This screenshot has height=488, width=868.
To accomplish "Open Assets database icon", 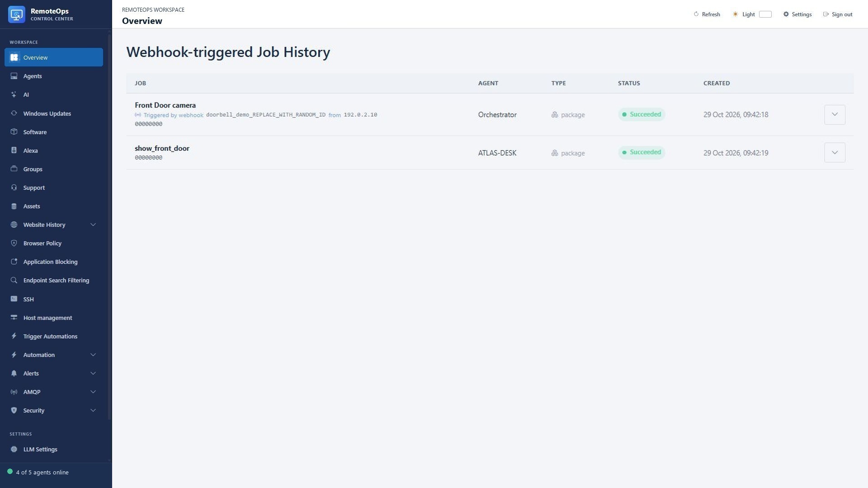I will (x=14, y=206).
